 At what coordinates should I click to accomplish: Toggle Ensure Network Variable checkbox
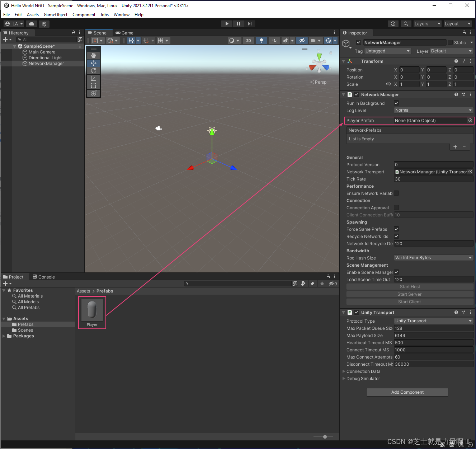click(x=396, y=193)
